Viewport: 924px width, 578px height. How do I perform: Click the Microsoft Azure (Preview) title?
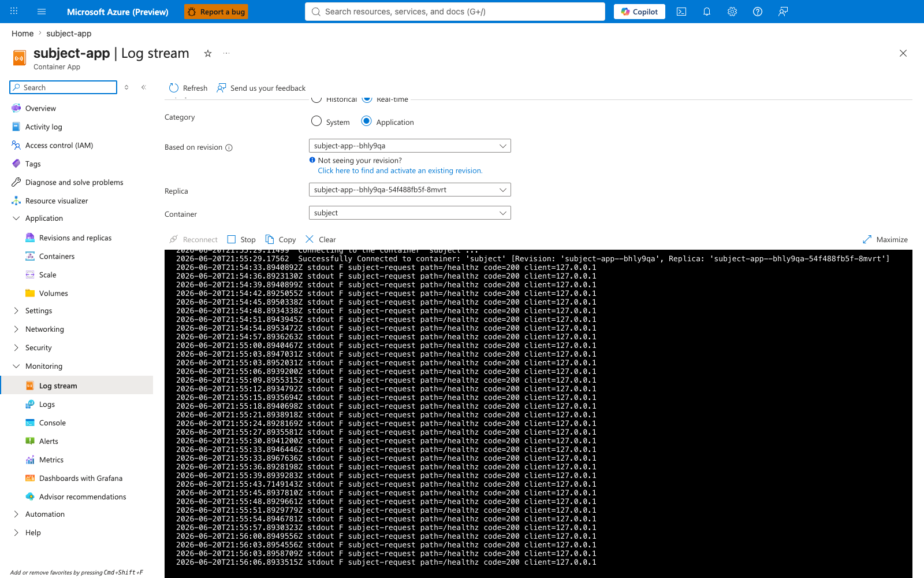118,12
